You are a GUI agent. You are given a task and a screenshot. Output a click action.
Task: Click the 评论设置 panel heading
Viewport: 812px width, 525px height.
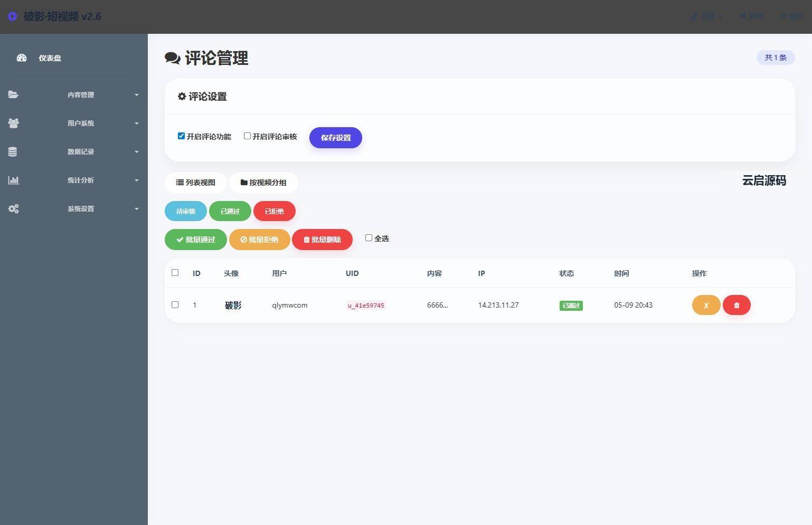point(202,97)
